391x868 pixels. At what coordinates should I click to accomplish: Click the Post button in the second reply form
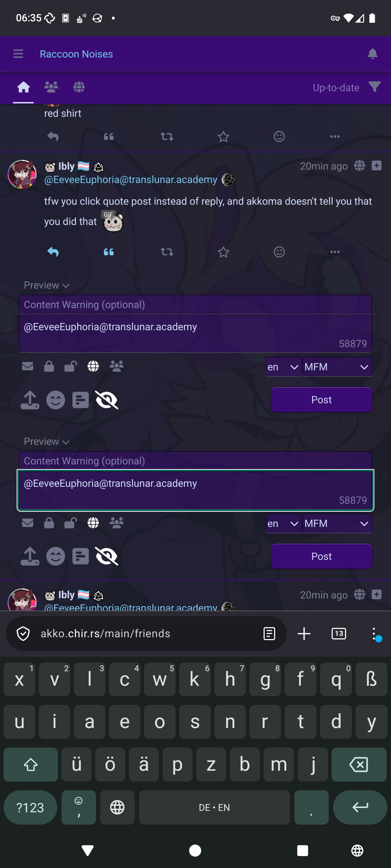321,556
